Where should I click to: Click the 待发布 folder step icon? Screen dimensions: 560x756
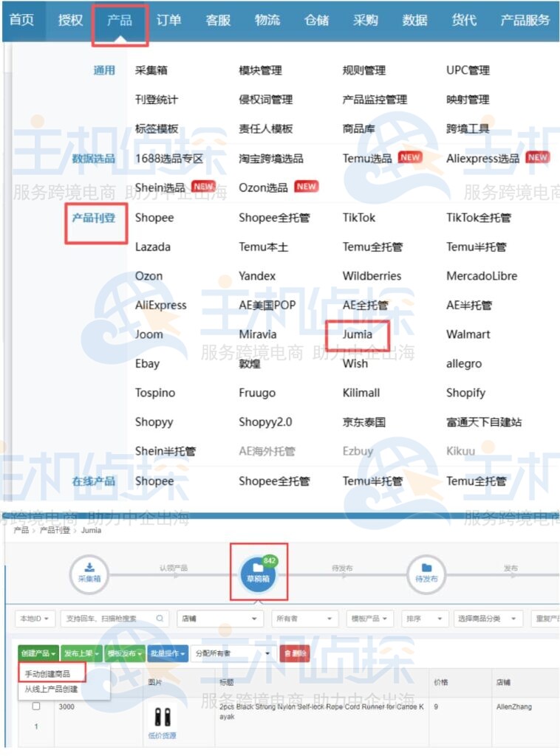(426, 574)
